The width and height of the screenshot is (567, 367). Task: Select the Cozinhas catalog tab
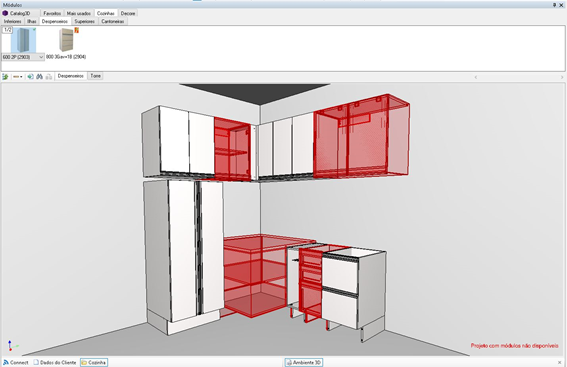click(x=106, y=13)
